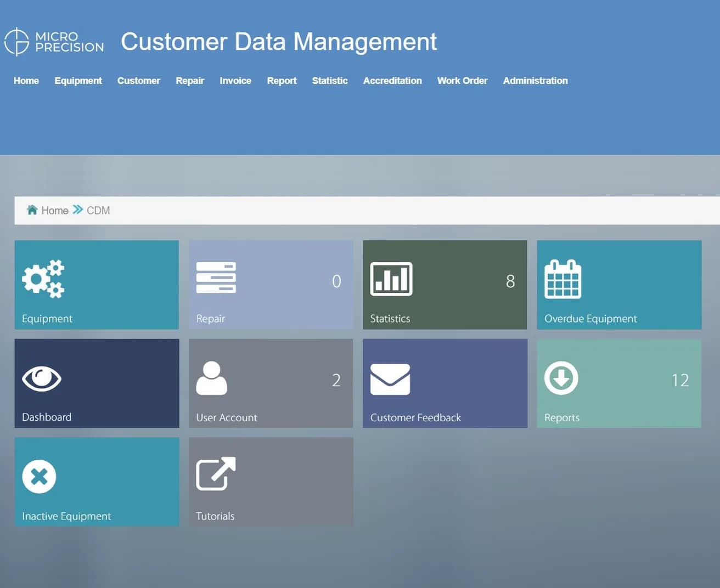Image resolution: width=720 pixels, height=588 pixels.
Task: Click the CDM breadcrumb text
Action: [98, 211]
